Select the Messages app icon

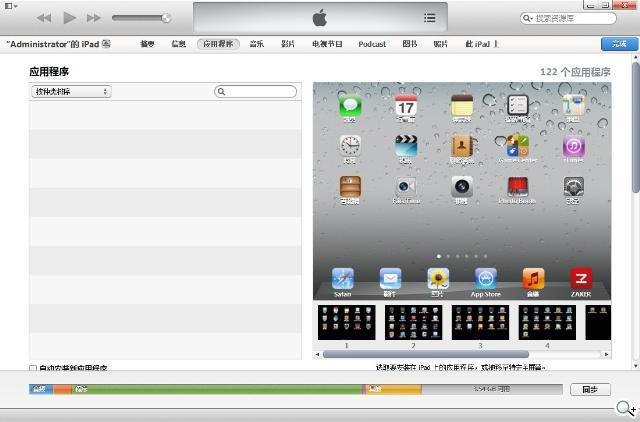(350, 106)
